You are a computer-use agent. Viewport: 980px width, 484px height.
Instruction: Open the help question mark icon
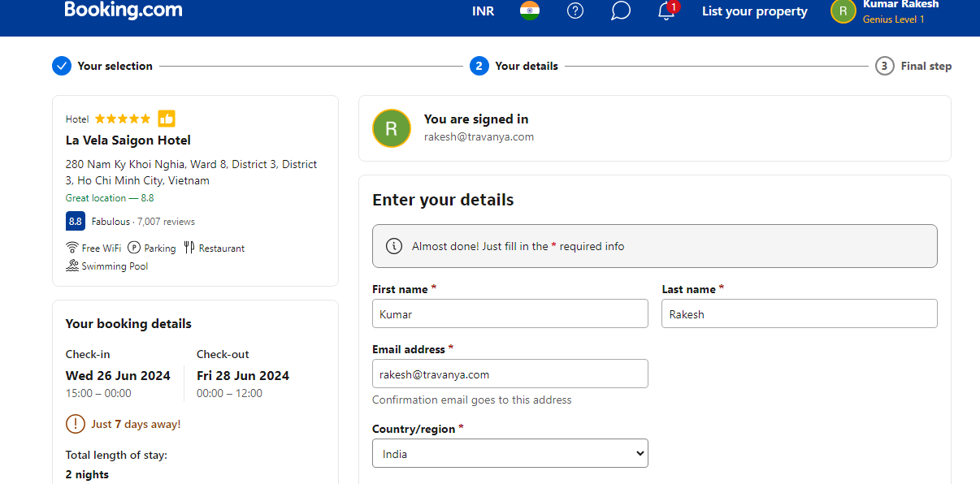coord(575,11)
